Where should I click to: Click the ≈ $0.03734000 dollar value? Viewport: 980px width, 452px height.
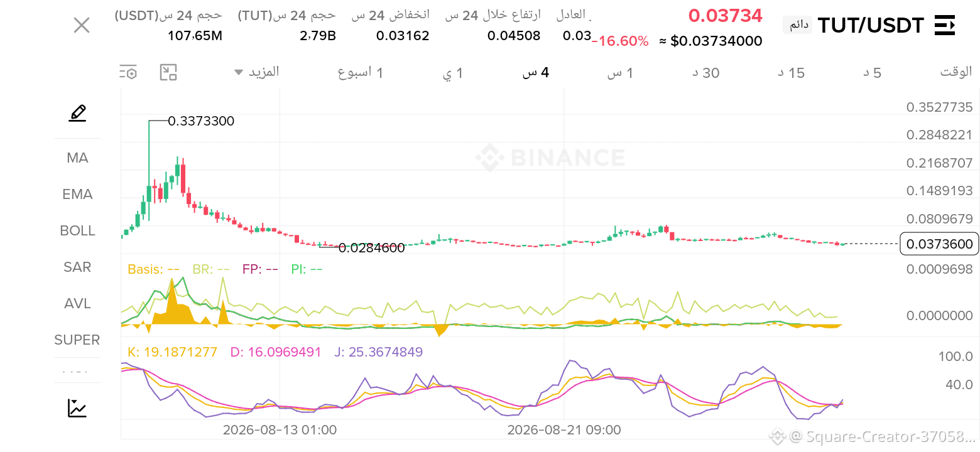click(710, 41)
